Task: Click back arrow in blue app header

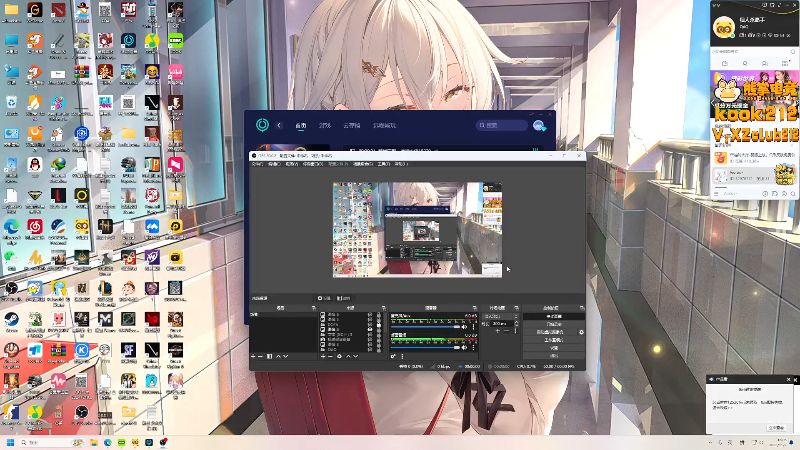Action: [279, 125]
